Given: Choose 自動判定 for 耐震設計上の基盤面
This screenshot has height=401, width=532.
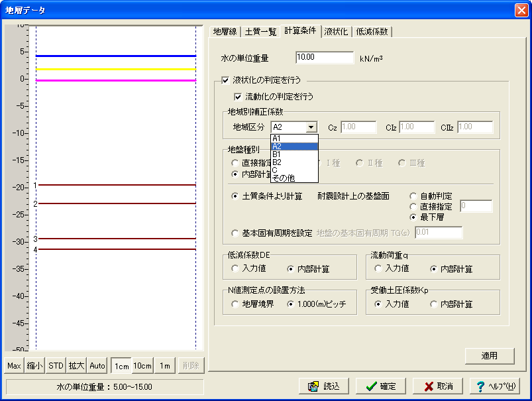Looking at the screenshot, I should click(413, 196).
